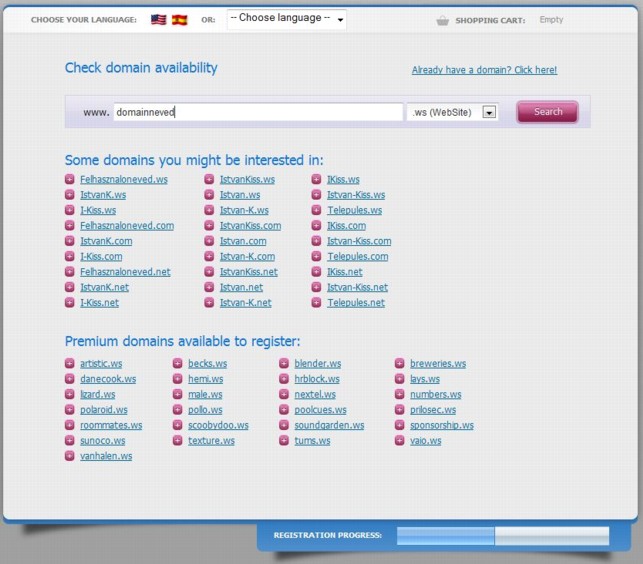Add blender.ws with its plus icon

point(284,363)
